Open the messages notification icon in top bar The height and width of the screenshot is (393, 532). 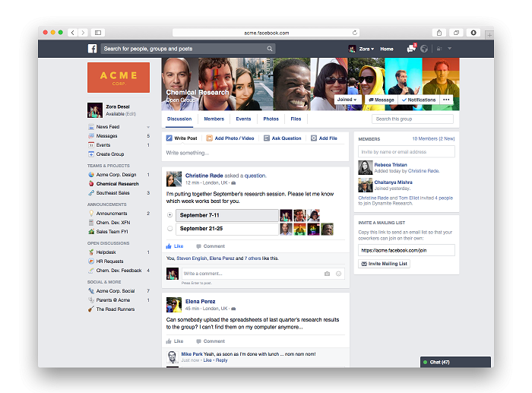pyautogui.click(x=411, y=49)
